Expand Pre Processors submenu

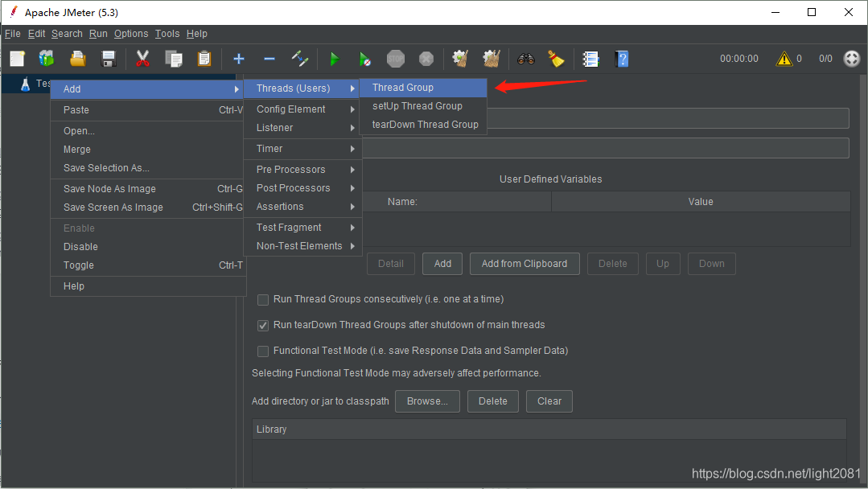(x=302, y=170)
